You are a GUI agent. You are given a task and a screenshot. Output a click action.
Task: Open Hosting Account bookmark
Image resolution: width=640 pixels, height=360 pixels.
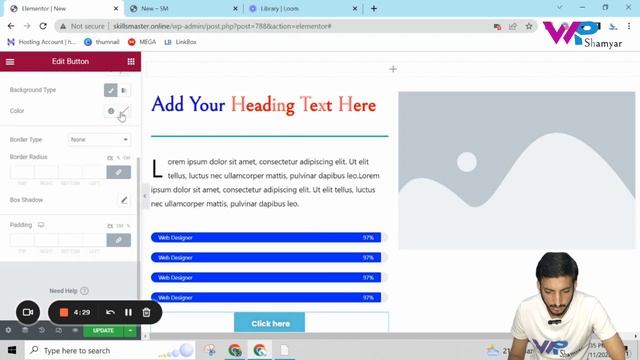click(42, 42)
